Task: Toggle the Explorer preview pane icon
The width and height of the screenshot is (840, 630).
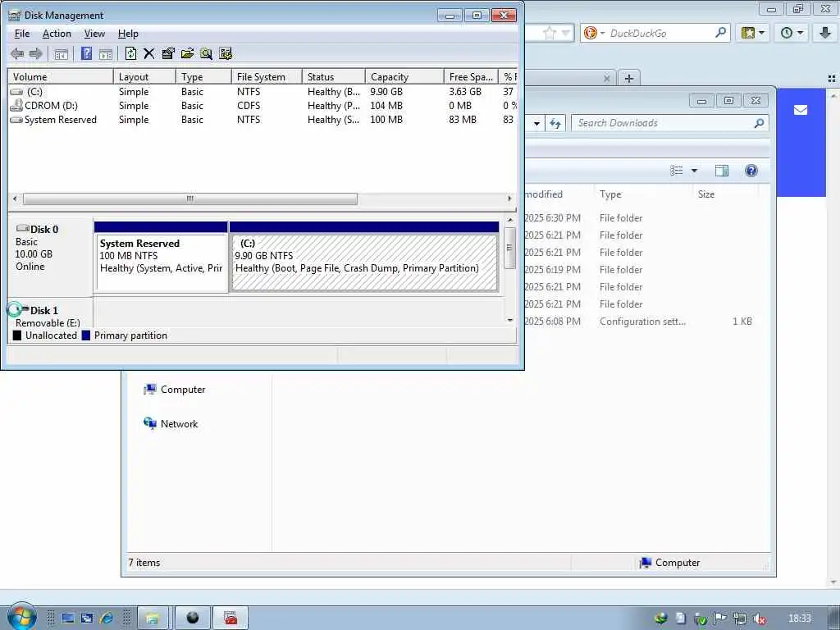Action: click(722, 171)
